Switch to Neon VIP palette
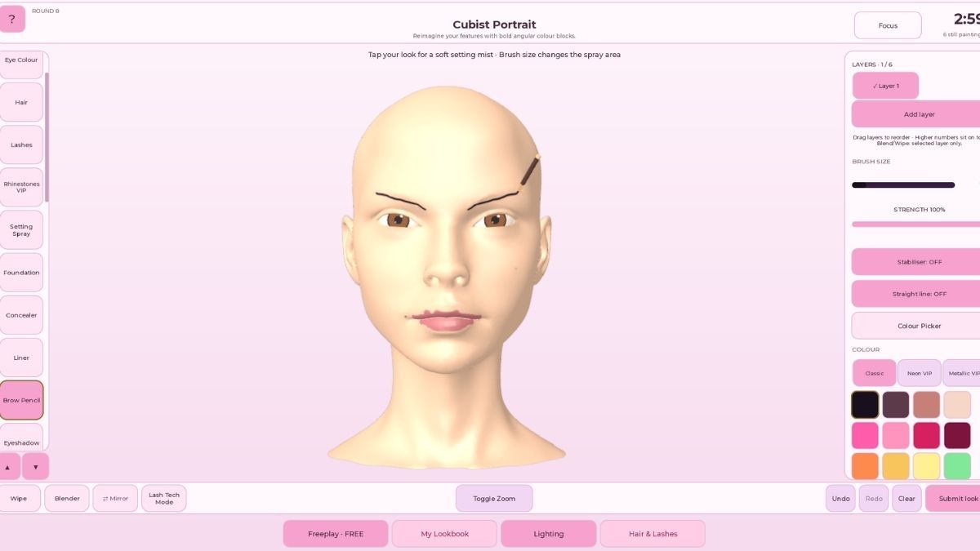Screen dimensions: 980x551 pyautogui.click(x=920, y=373)
